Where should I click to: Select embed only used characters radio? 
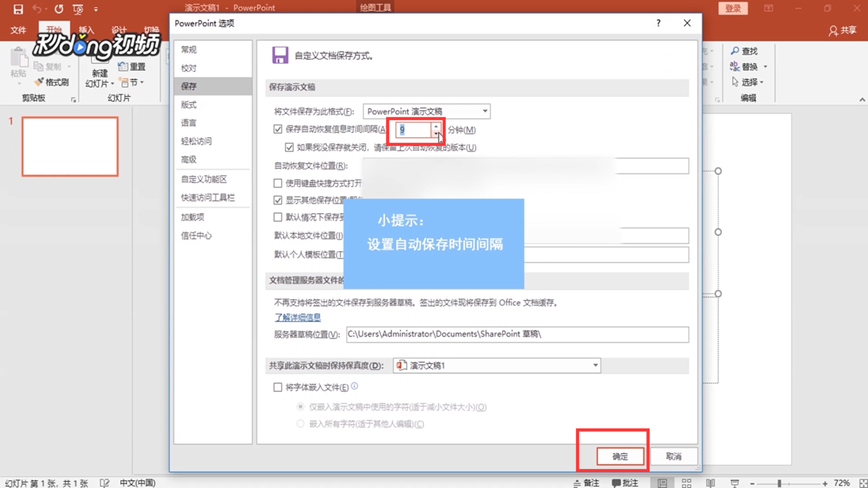[301, 407]
